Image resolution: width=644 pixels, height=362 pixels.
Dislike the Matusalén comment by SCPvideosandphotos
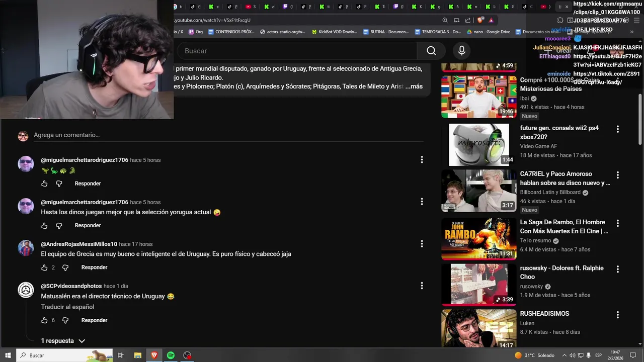(65, 320)
